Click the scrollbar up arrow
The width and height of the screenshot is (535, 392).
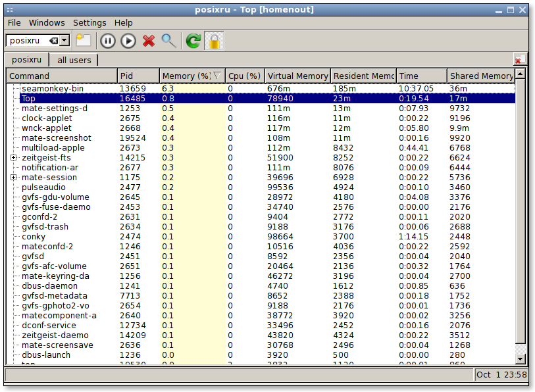pos(521,74)
